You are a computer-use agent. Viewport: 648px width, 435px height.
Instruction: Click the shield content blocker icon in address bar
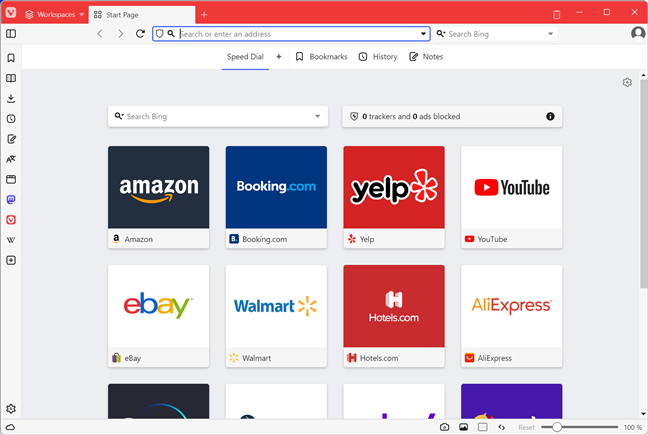(160, 34)
